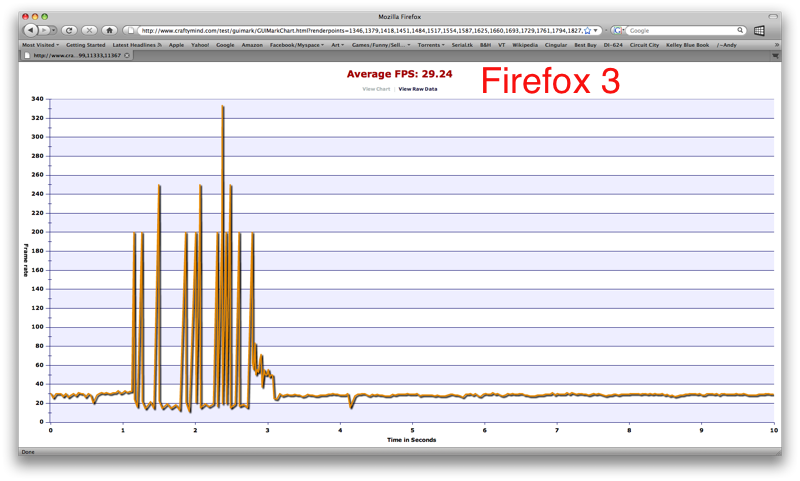Click the search magnifying glass icon
Screen dimensions: 800x481
tap(740, 31)
